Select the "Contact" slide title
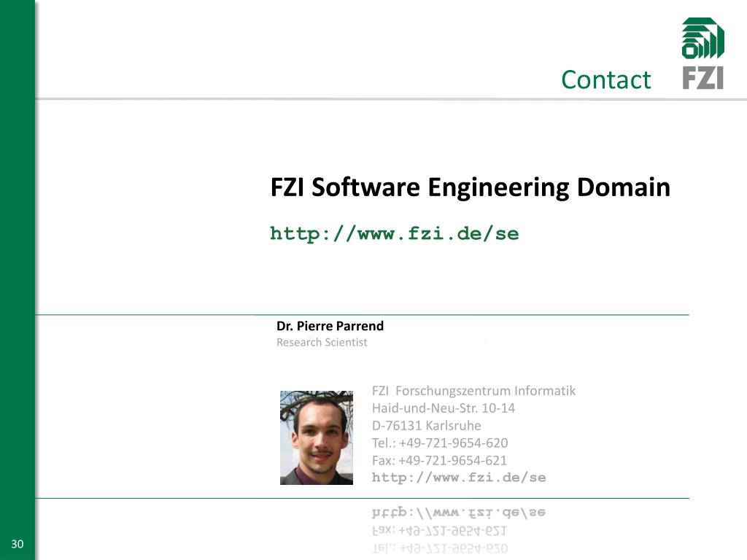 tap(605, 79)
